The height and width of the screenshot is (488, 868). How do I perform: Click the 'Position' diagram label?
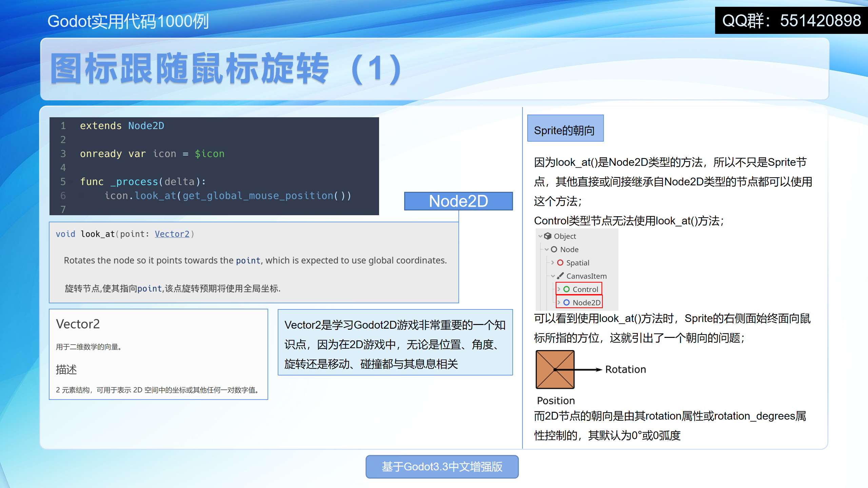point(556,401)
